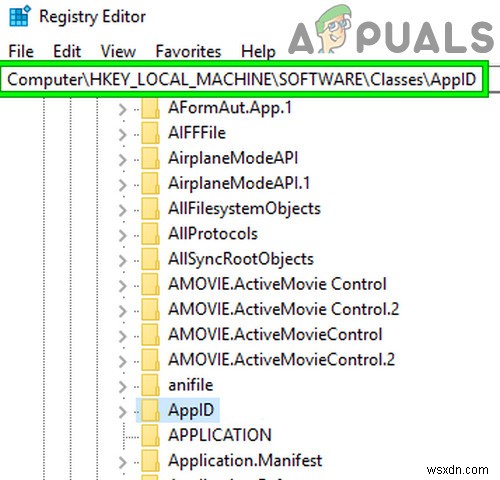This screenshot has height=480, width=500.
Task: Select the APPLICATION key name
Action: tap(220, 436)
